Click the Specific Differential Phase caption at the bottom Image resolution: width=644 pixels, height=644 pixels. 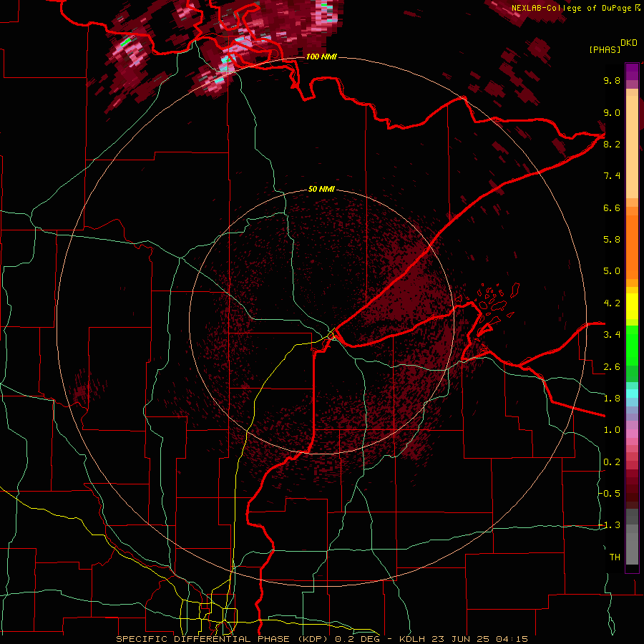(x=321, y=639)
